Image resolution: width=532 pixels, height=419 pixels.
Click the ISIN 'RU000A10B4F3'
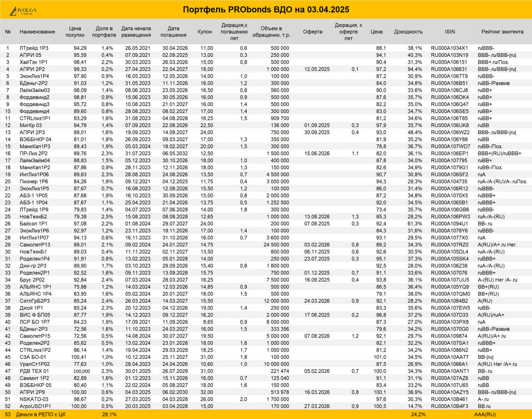[449, 407]
